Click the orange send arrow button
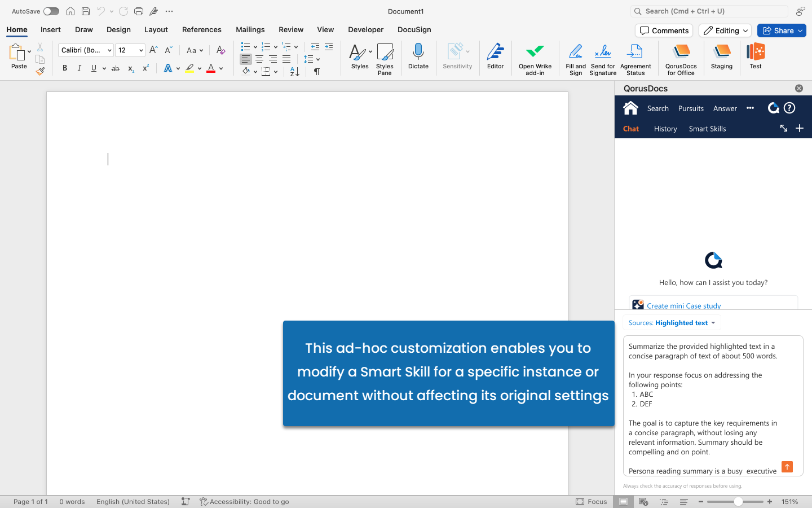 click(x=787, y=467)
